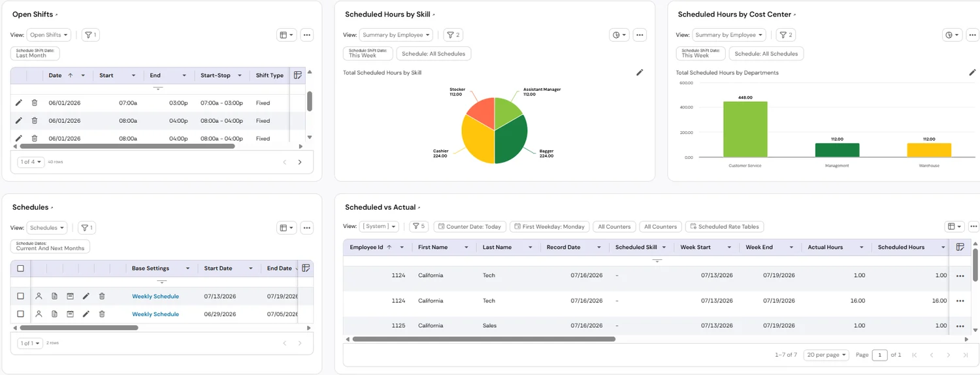Viewport: 980px width, 375px height.
Task: Select all rows in Schedules table
Action: click(x=20, y=269)
